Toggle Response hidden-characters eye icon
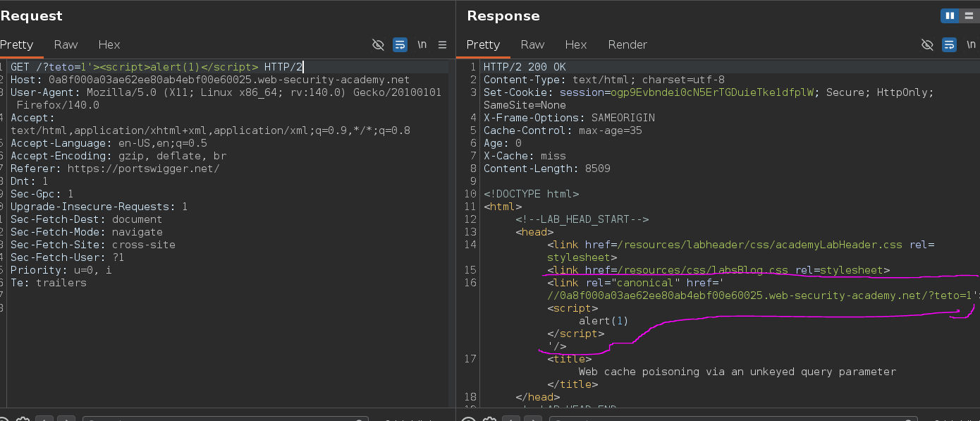Viewport: 980px width, 421px height. coord(927,44)
